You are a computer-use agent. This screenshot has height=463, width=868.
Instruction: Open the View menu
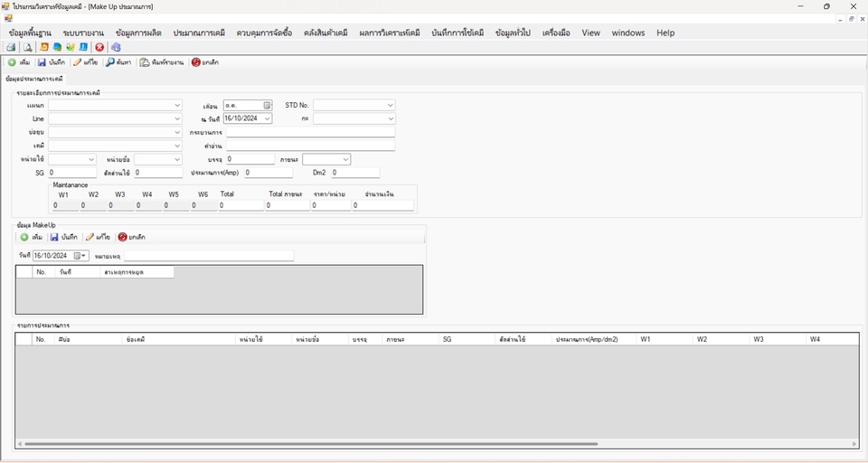tap(590, 33)
